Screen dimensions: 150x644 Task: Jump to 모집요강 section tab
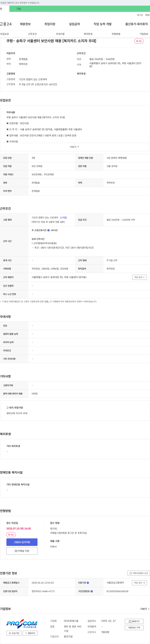(5, 34)
